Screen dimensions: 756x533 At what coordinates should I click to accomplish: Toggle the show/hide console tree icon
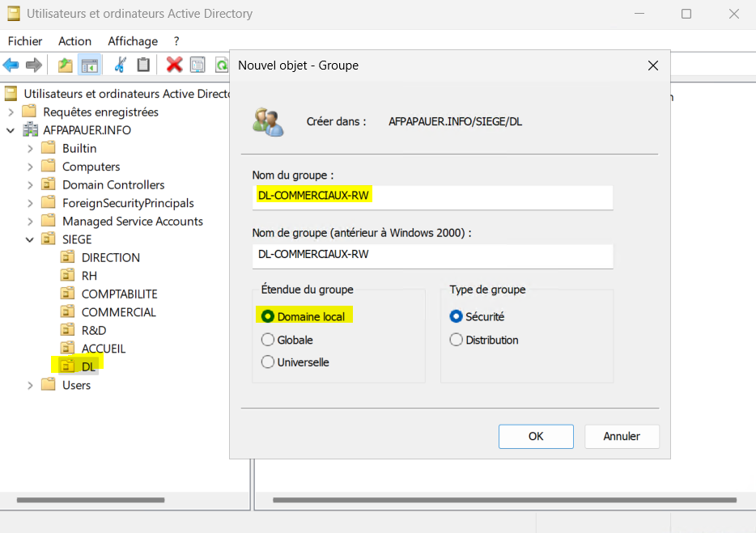[x=89, y=65]
